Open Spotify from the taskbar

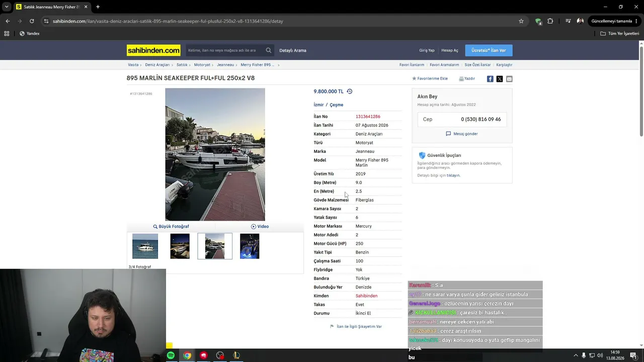tap(171, 355)
